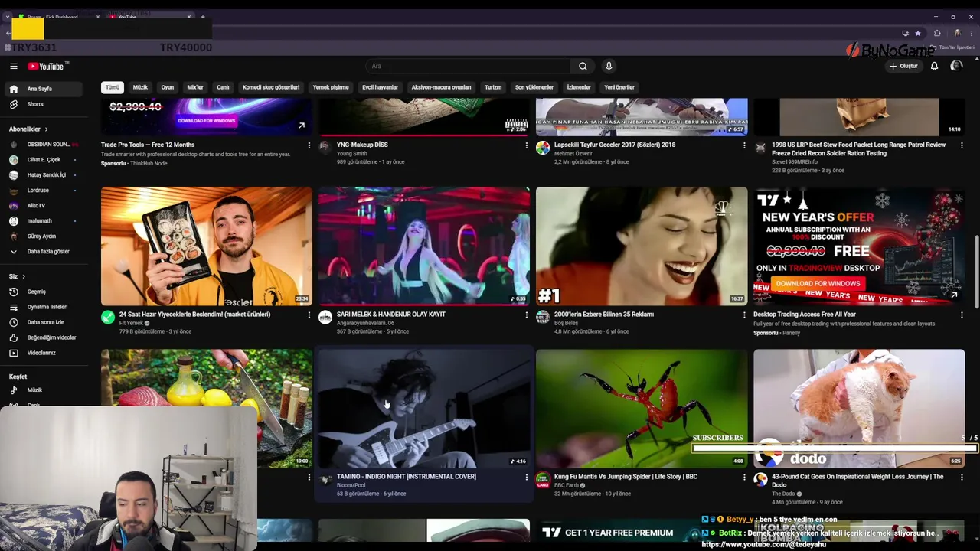Select the Oyun filter chip
Image resolution: width=980 pixels, height=551 pixels.
click(167, 87)
